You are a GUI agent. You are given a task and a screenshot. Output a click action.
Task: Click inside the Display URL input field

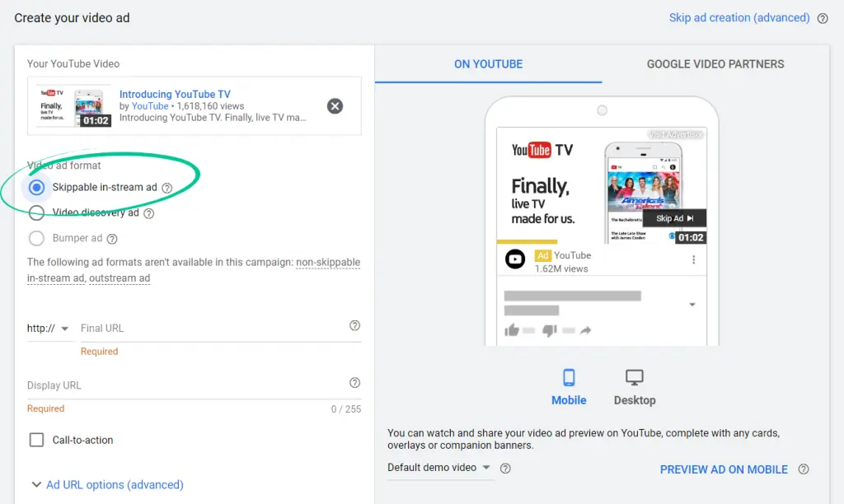181,385
